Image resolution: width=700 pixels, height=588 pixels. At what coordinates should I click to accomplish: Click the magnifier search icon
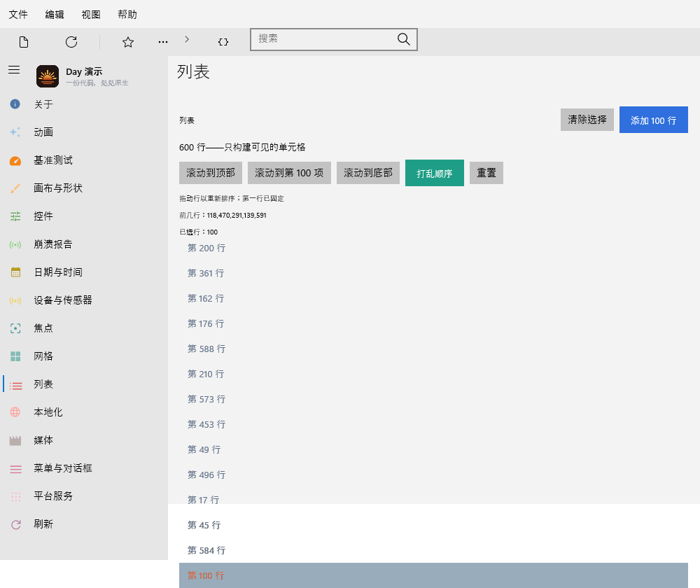(404, 39)
